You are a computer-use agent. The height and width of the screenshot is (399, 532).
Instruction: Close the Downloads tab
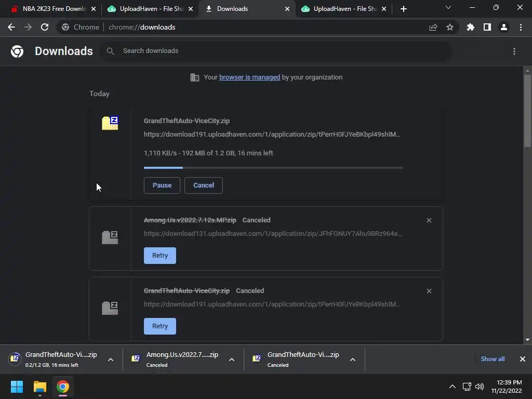coord(287,9)
